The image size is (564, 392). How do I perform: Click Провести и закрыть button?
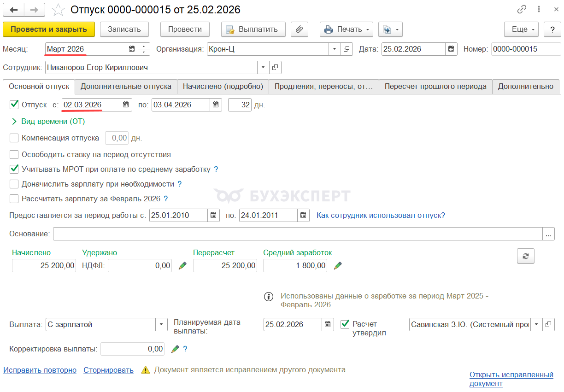pyautogui.click(x=49, y=29)
